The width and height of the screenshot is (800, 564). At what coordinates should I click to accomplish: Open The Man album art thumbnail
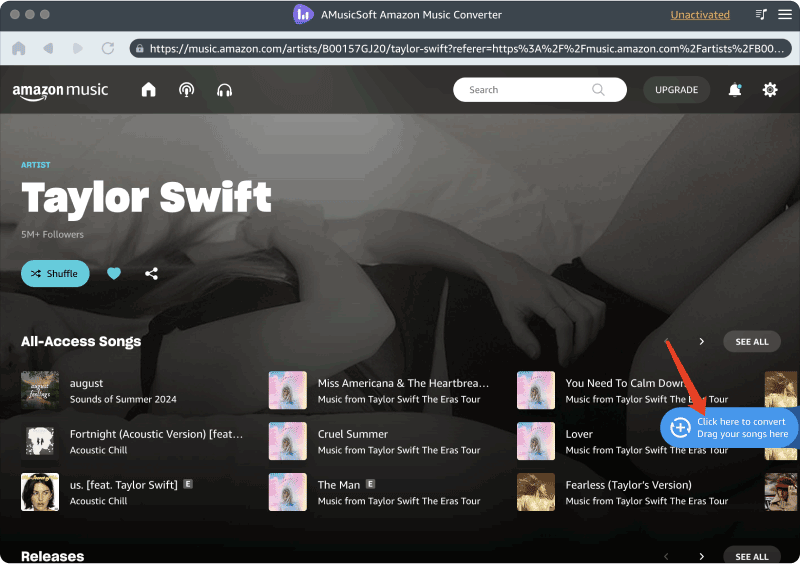[x=288, y=492]
